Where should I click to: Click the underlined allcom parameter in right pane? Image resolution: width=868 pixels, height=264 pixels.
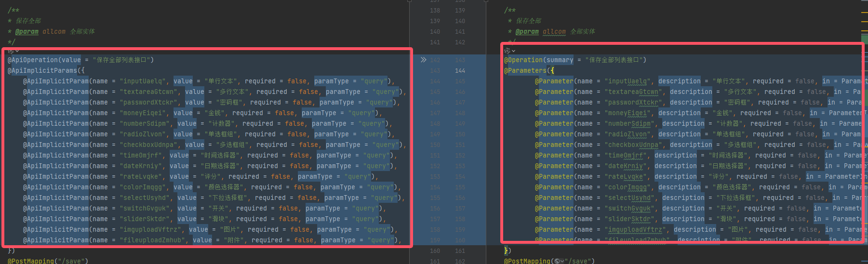point(554,31)
